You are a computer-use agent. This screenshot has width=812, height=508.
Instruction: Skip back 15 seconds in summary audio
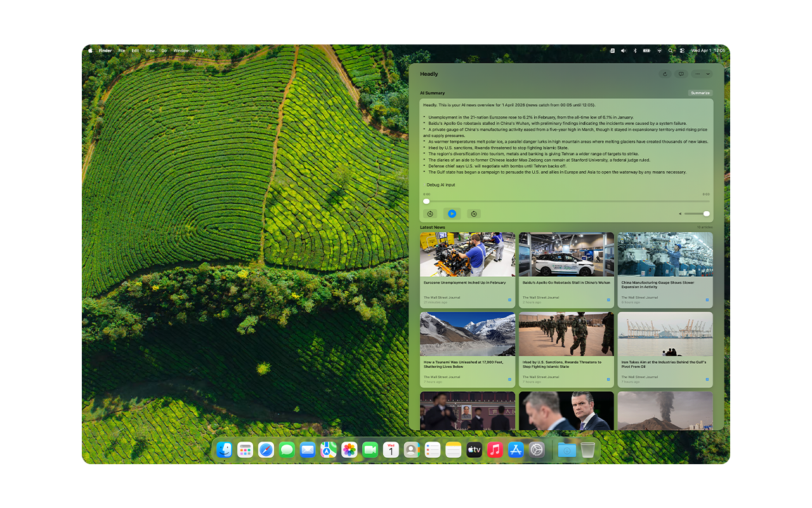430,214
